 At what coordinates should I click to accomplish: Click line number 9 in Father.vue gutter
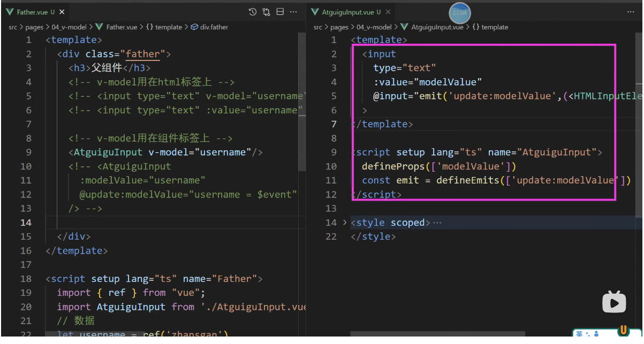(28, 152)
